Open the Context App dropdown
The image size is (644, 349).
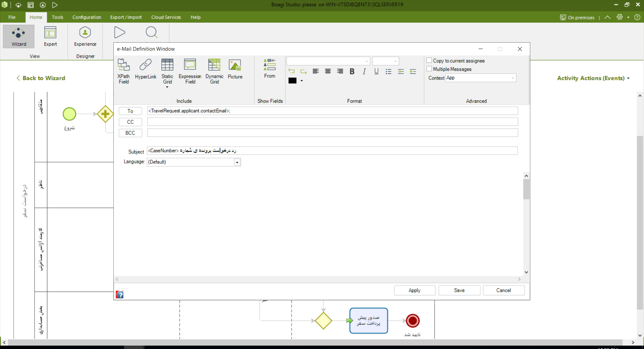[513, 78]
